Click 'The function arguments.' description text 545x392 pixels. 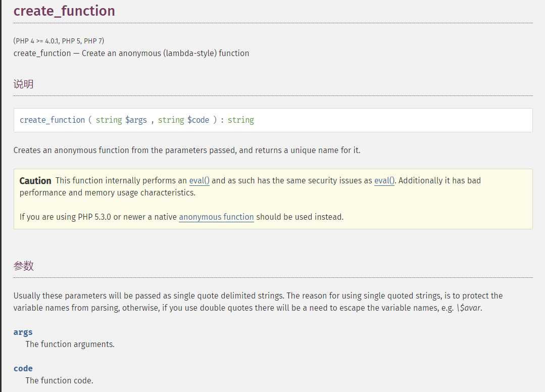click(x=70, y=344)
